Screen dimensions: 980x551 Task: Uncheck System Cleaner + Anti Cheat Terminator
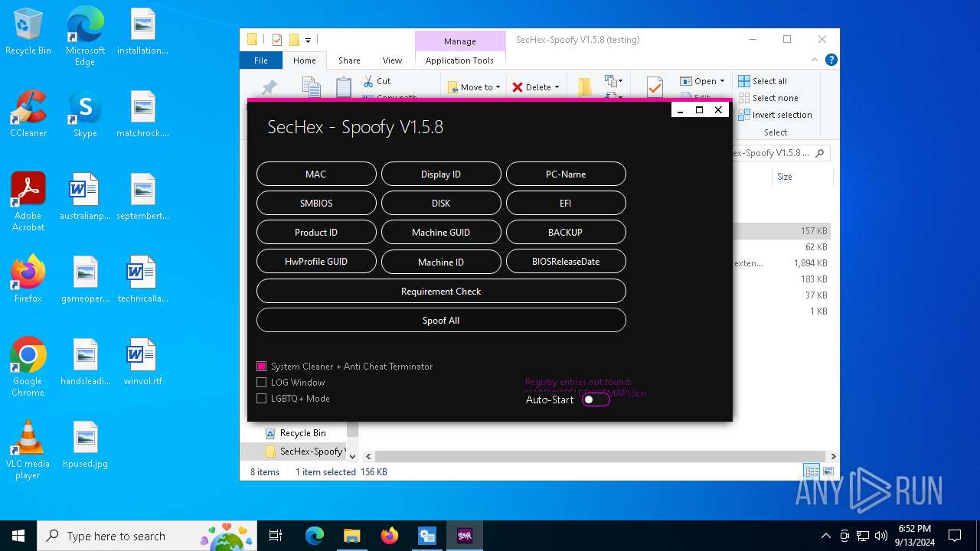[x=262, y=367]
